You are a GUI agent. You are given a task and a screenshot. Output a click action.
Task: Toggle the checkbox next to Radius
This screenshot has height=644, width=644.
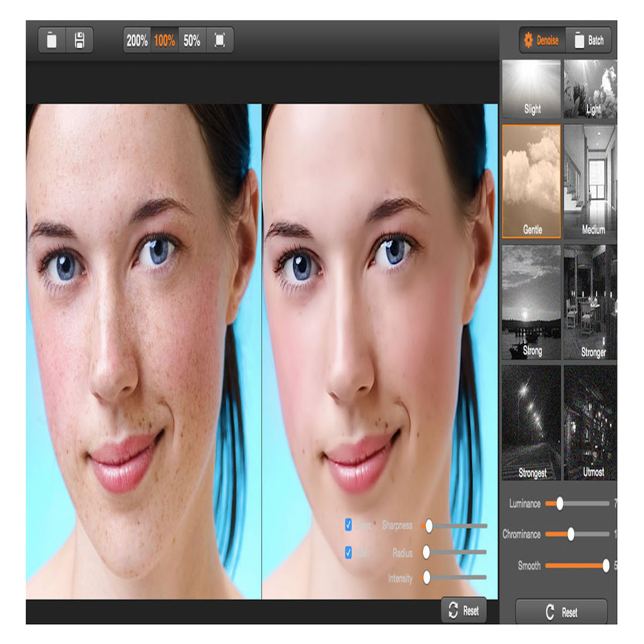click(x=348, y=552)
